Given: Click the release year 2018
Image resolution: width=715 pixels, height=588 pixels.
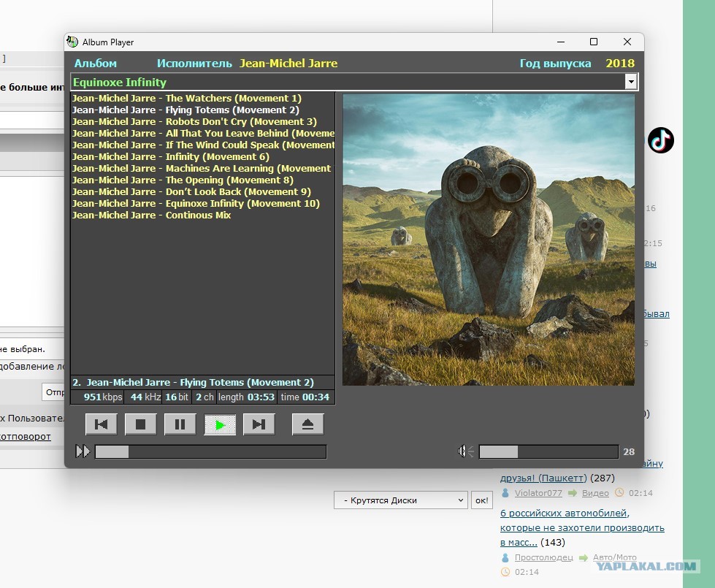Looking at the screenshot, I should point(620,64).
